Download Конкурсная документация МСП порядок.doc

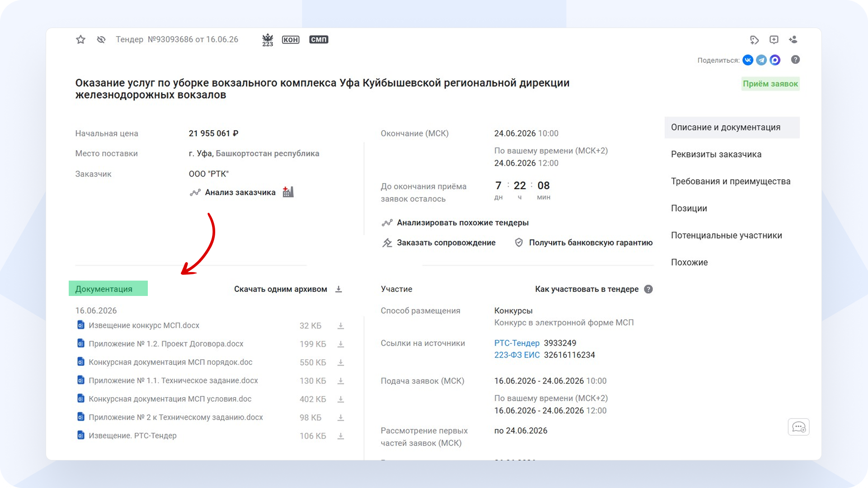coord(341,363)
